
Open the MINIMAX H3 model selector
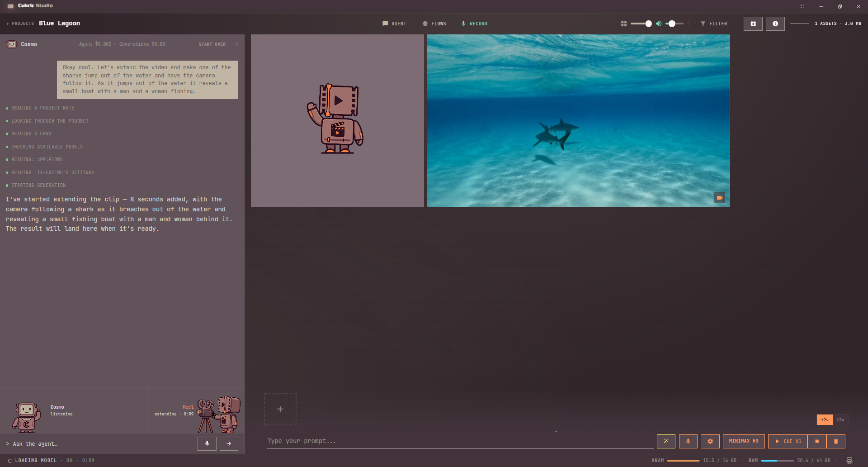[744, 441]
